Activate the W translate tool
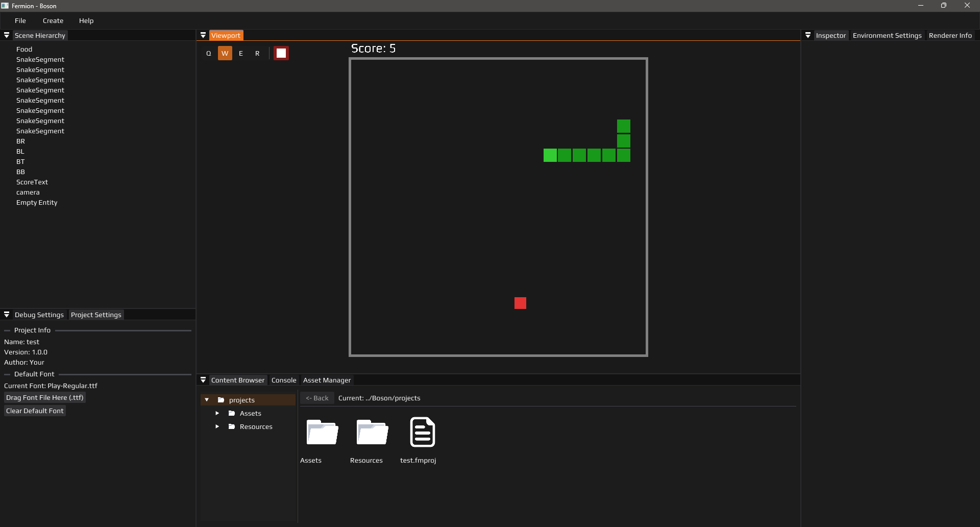Viewport: 980px width, 527px height. (x=225, y=53)
